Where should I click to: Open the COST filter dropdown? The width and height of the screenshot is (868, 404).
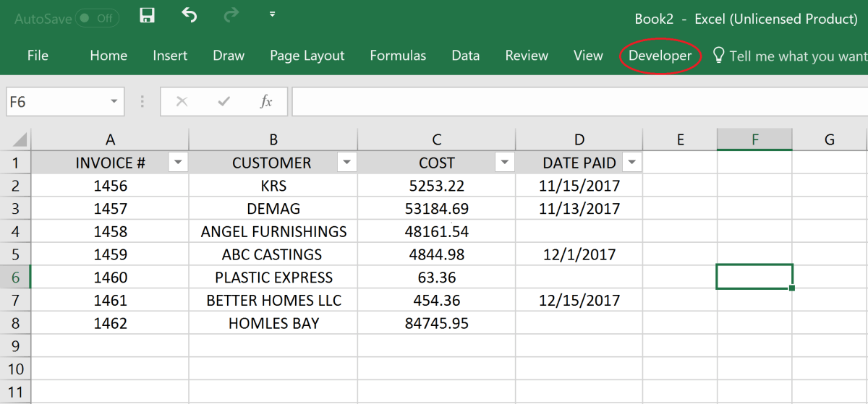pos(505,163)
